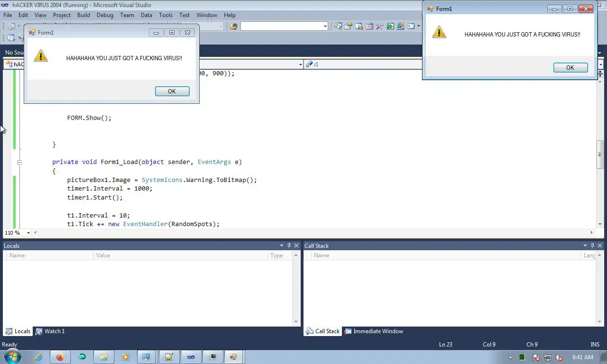Viewport: 607px width, 364px height.
Task: Click OK in the left Form1 dialog
Action: [172, 91]
